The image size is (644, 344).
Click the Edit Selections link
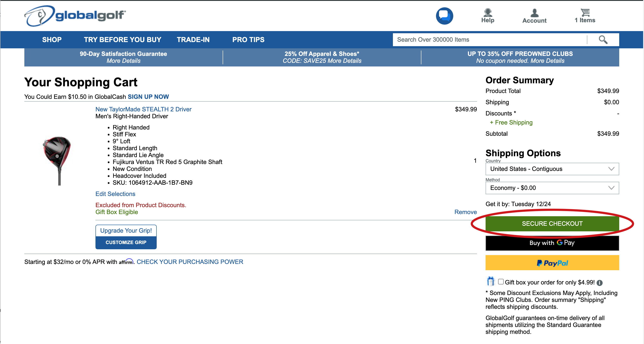click(115, 194)
